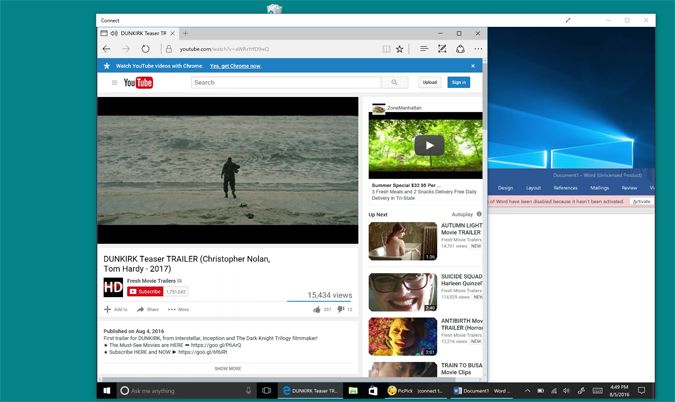The height and width of the screenshot is (402, 675).
Task: Make a web note in Edge
Action: coord(442,49)
